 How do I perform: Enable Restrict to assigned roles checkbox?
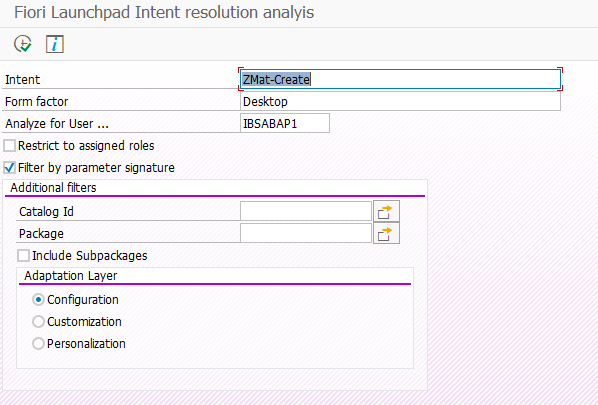10,146
